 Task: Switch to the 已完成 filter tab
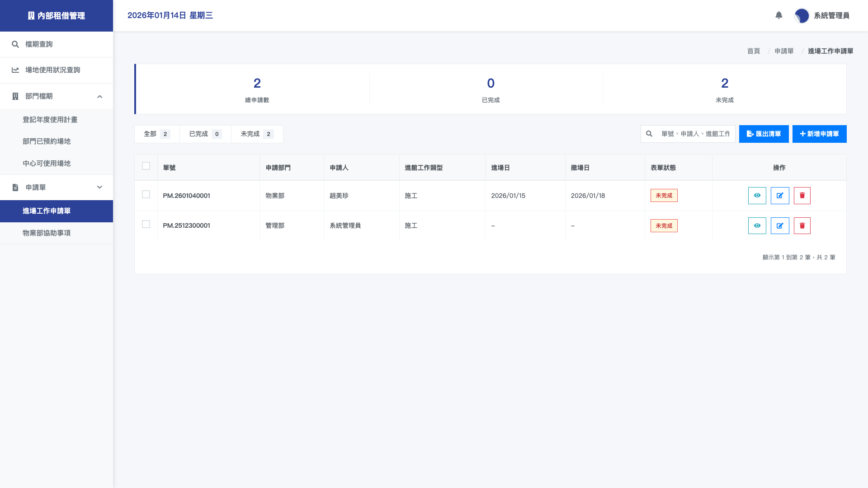pos(205,134)
